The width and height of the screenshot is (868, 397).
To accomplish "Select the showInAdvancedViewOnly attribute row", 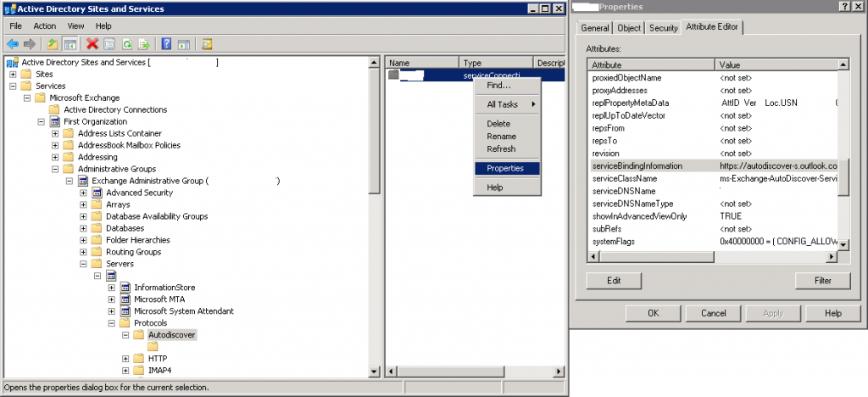I will (713, 216).
